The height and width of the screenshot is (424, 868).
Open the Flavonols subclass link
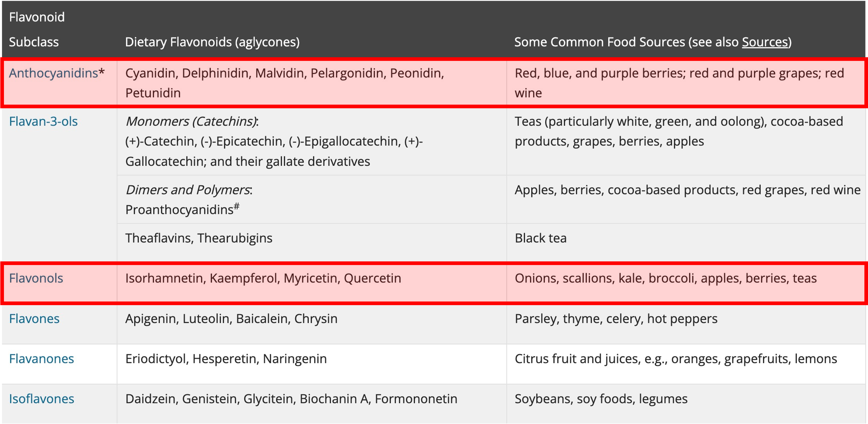point(36,278)
